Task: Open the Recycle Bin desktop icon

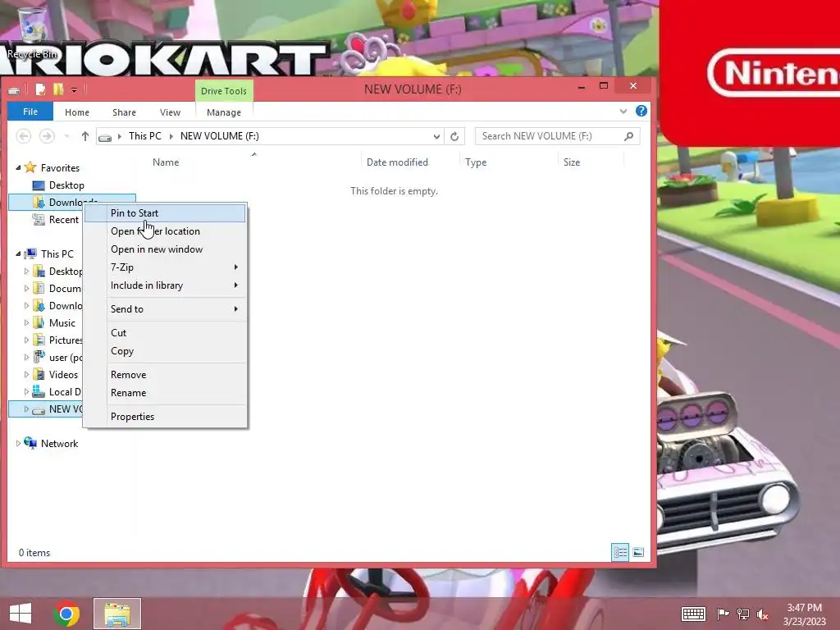Action: pos(32,32)
